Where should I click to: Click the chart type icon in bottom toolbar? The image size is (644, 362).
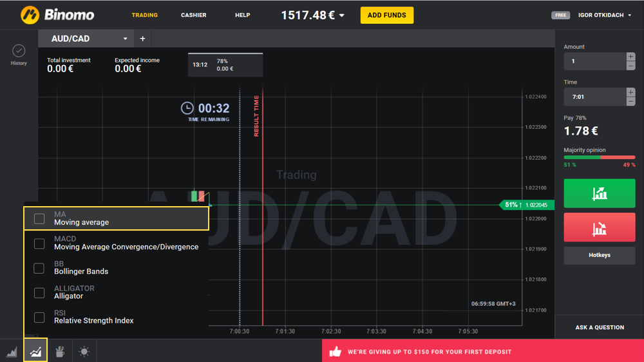12,352
